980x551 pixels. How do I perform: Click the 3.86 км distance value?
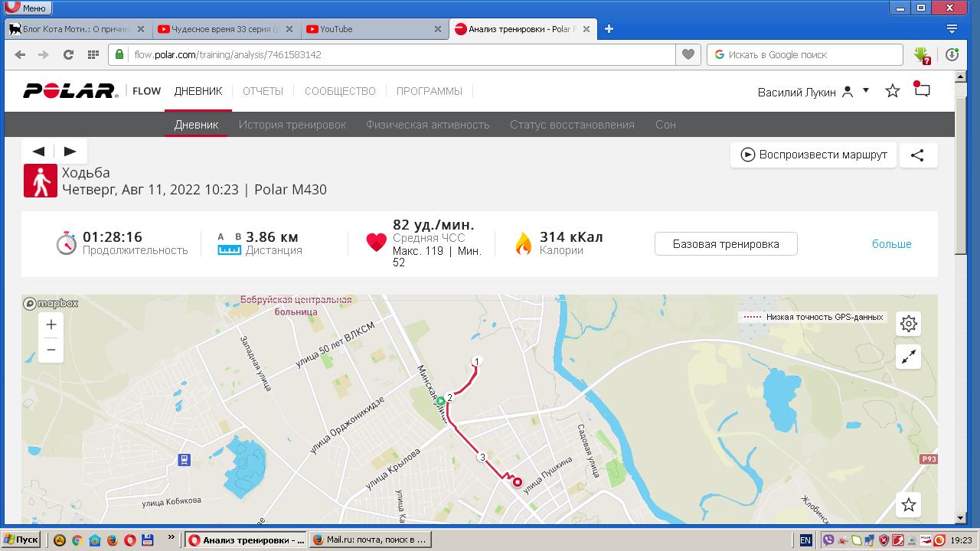(272, 237)
